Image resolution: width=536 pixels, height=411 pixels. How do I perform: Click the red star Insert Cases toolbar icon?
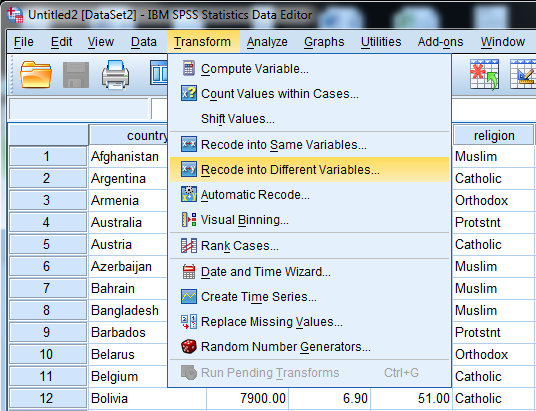click(x=484, y=74)
